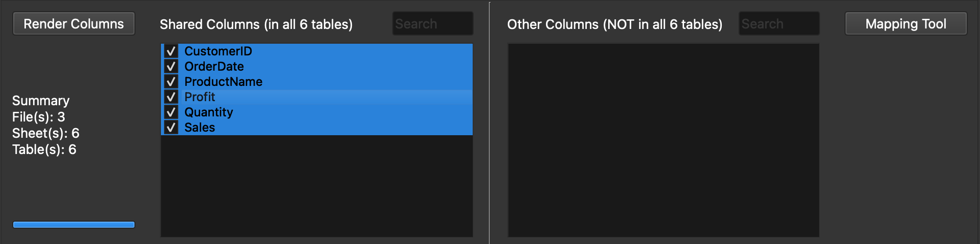Select the Sales entry label

coord(200,128)
